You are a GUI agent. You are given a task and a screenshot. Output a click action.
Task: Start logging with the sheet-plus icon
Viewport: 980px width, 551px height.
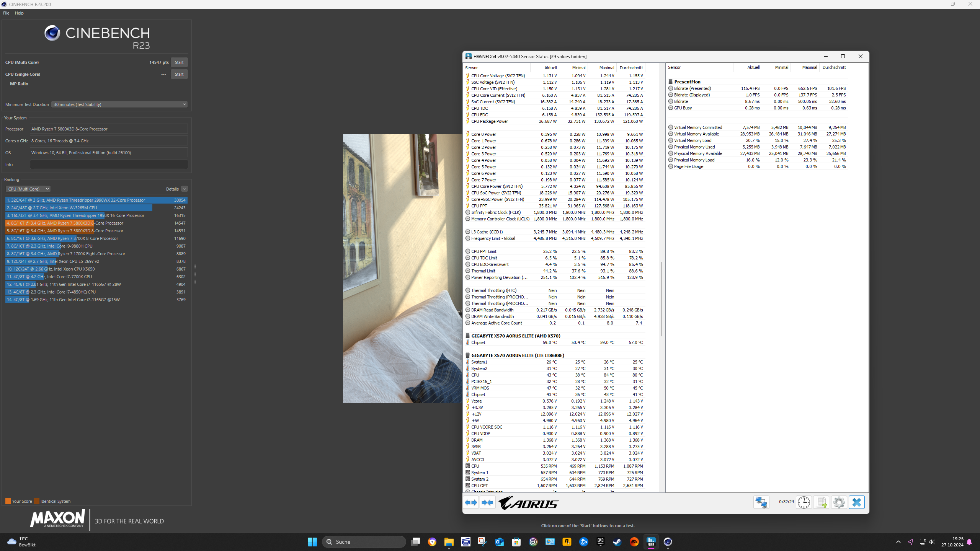(821, 502)
